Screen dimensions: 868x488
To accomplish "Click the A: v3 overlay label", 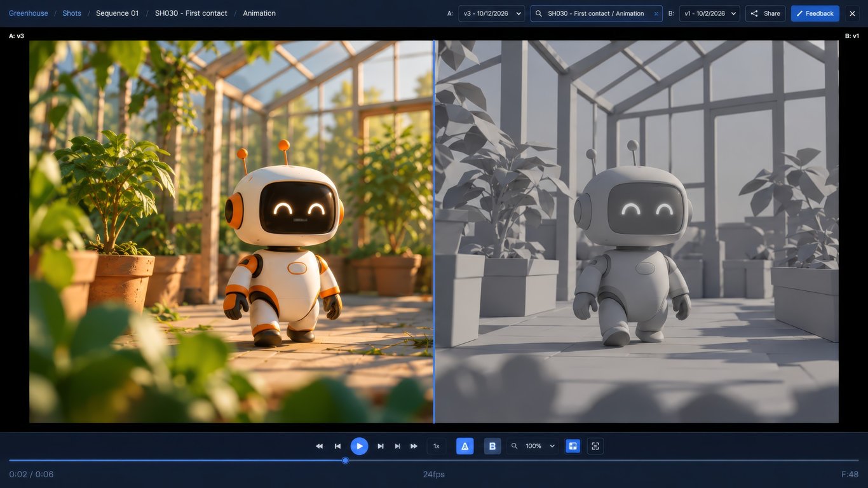I will pos(17,36).
